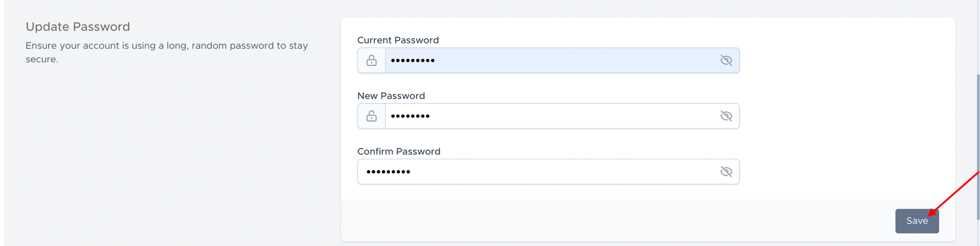
Task: Click the masked dots in Confirm Password
Action: pyautogui.click(x=388, y=172)
